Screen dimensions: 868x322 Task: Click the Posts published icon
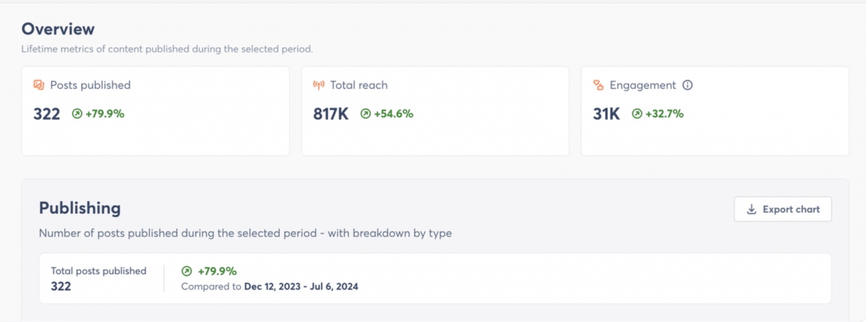(x=39, y=85)
